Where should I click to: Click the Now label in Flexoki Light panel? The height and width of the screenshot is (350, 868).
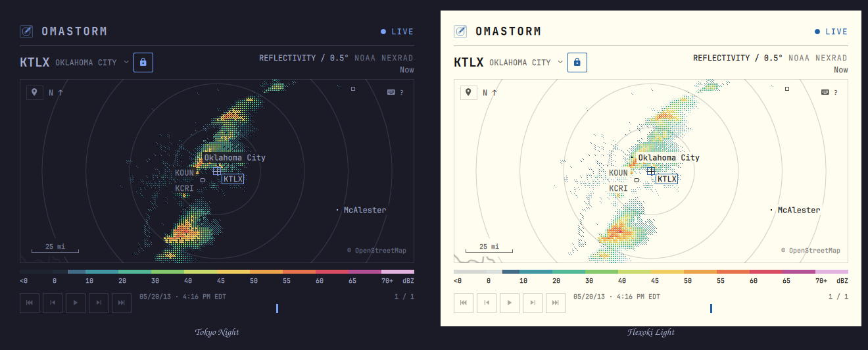coord(841,70)
